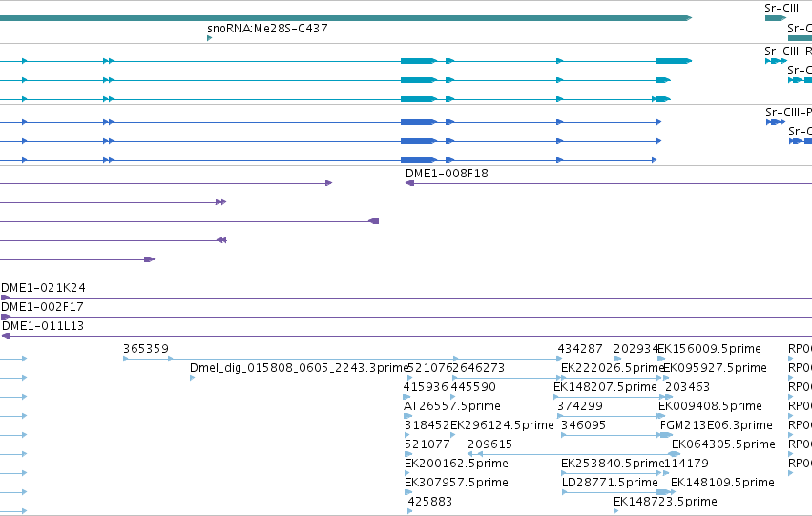Click the EK200162.5prime label
Image resolution: width=812 pixels, height=516 pixels.
[456, 464]
